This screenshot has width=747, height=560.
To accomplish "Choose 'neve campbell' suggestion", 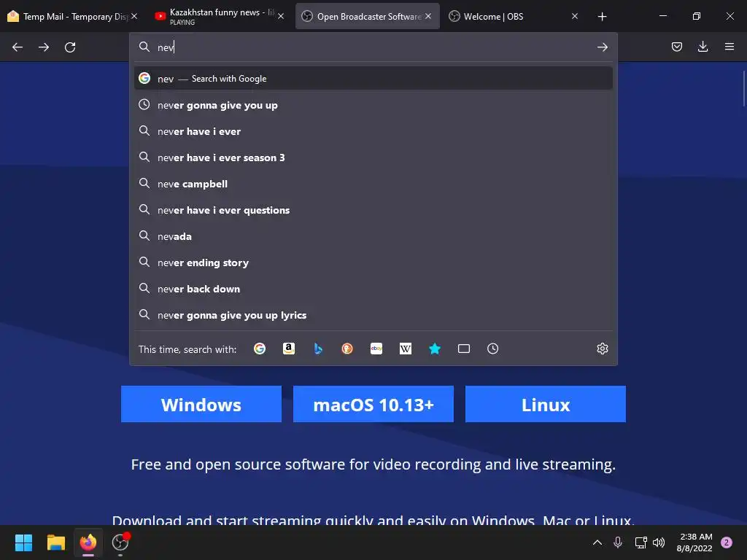I will [x=373, y=184].
